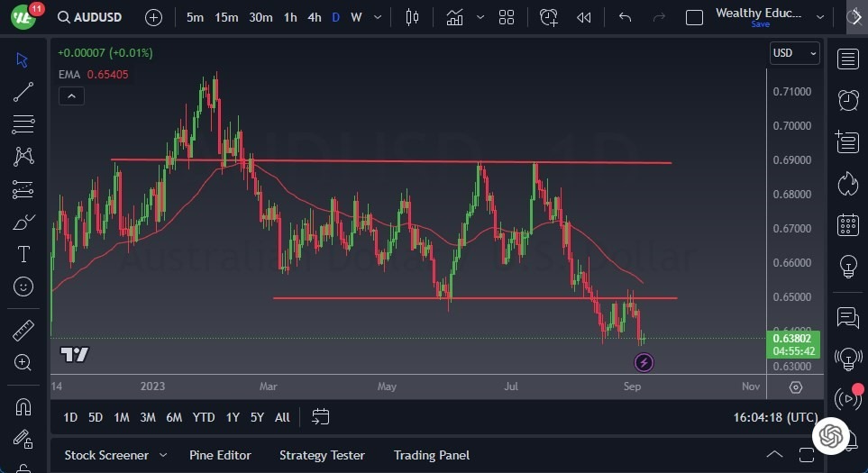Open the ideas stream panel

848,359
